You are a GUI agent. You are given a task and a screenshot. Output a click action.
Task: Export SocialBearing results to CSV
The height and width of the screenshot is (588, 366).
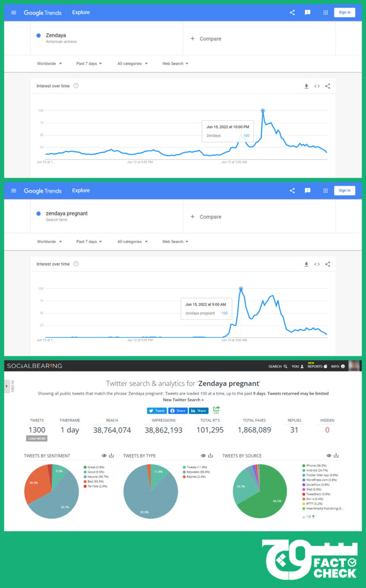[216, 410]
